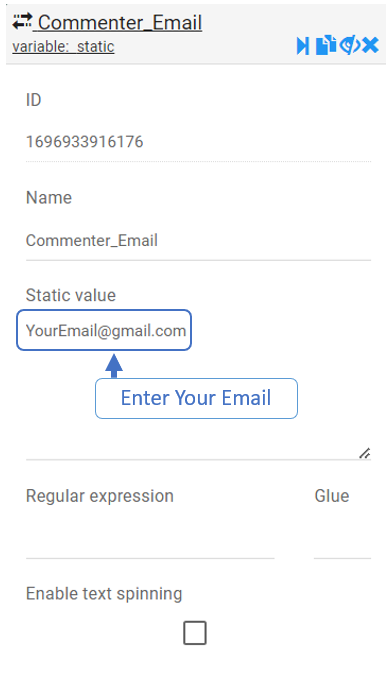Click the ID field 1696933916176
This screenshot has width=392, height=675.
click(198, 142)
